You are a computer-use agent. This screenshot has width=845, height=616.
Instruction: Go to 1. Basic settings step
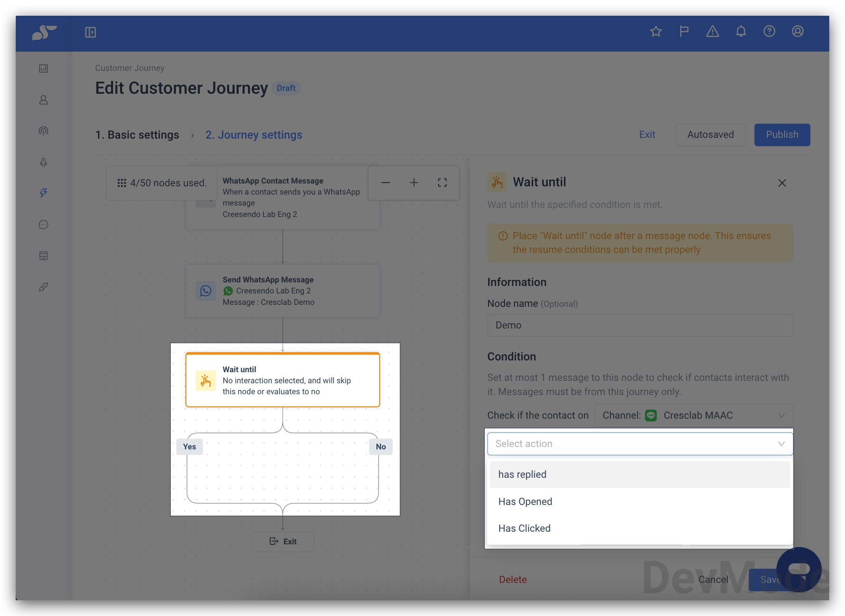[137, 135]
